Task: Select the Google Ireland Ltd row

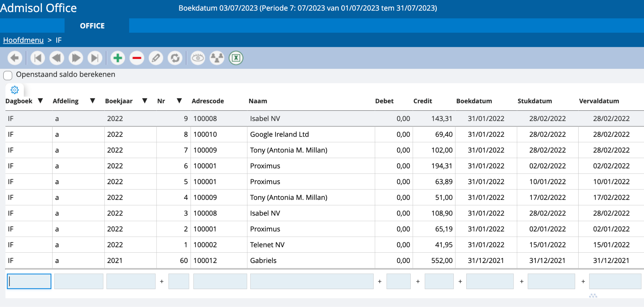Action: pyautogui.click(x=279, y=134)
